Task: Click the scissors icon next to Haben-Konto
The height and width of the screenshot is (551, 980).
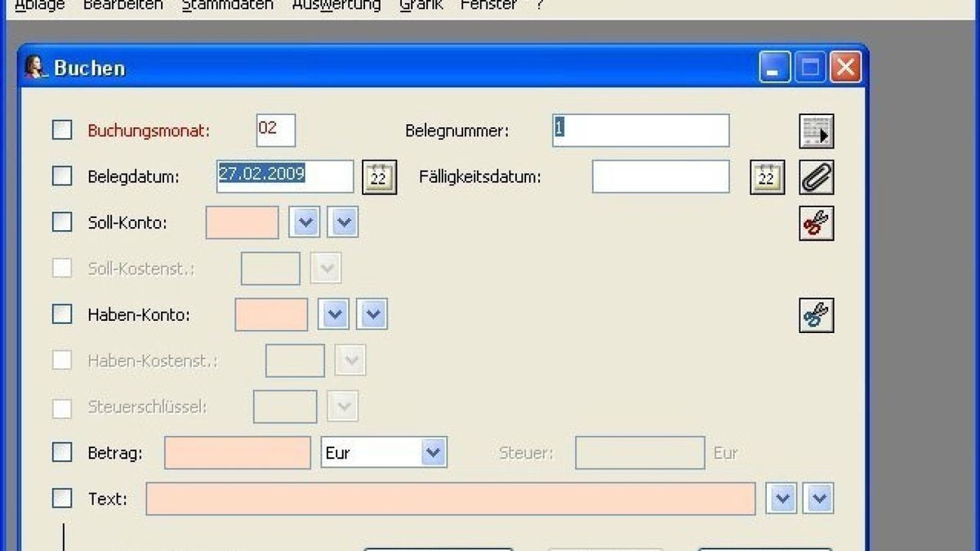Action: 816,314
